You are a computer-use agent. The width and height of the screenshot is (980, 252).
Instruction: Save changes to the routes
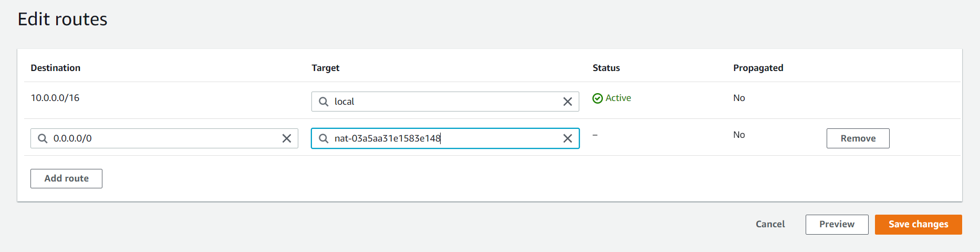click(918, 224)
